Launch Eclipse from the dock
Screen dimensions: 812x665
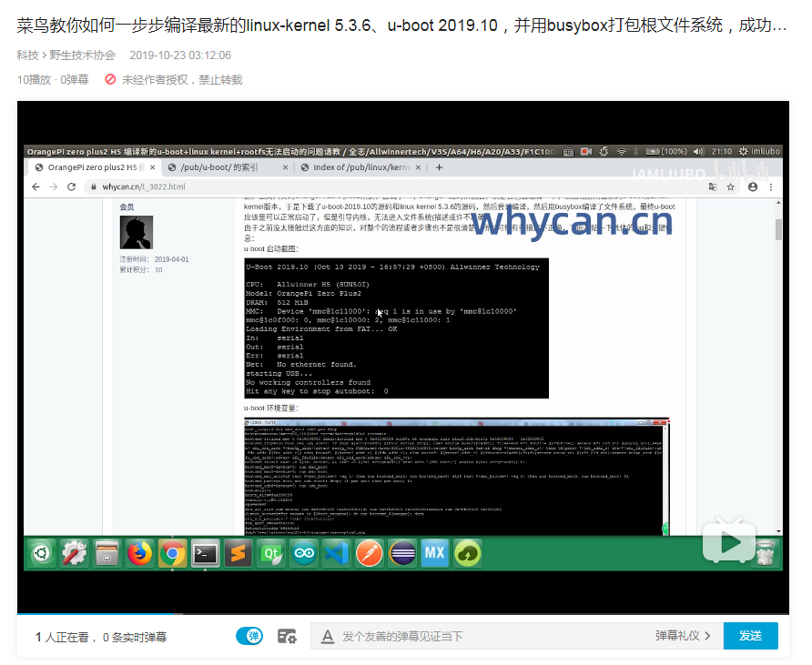coord(402,554)
